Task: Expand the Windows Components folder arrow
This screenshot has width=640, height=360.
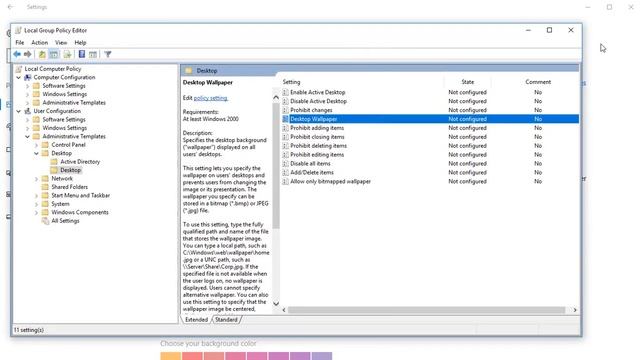Action: pyautogui.click(x=36, y=213)
